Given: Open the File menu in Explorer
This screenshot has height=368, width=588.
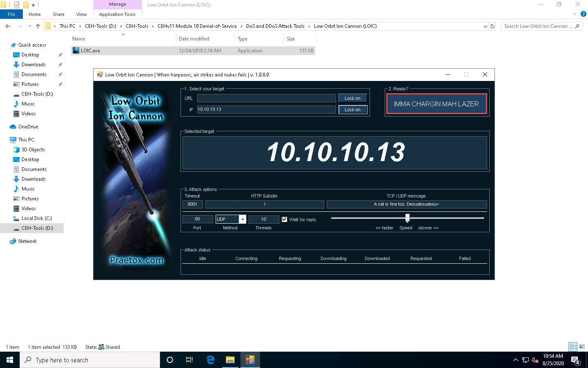Looking at the screenshot, I should click(x=11, y=14).
